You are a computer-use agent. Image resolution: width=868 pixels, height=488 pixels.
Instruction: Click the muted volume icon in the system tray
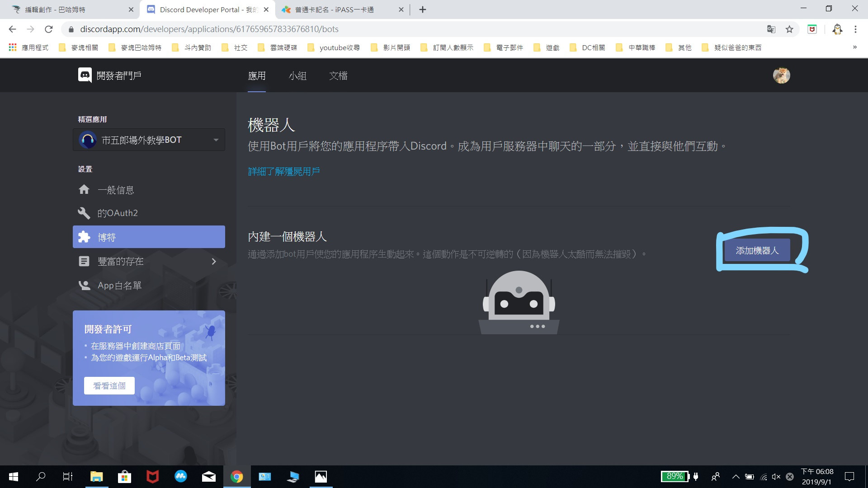pos(776,477)
